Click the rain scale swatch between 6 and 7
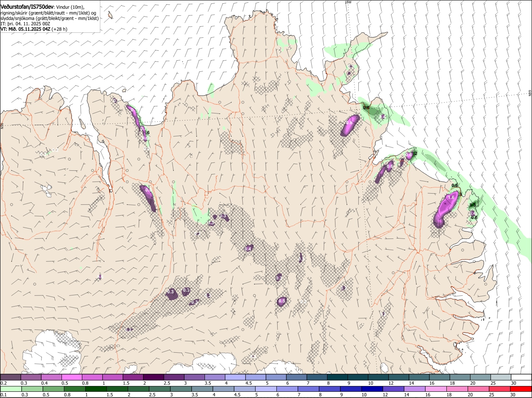 pyautogui.click(x=287, y=389)
